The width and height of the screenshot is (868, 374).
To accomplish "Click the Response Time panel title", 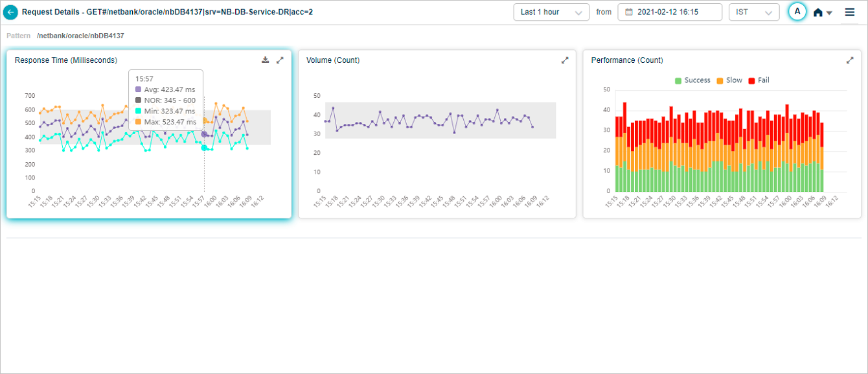I will coord(65,60).
